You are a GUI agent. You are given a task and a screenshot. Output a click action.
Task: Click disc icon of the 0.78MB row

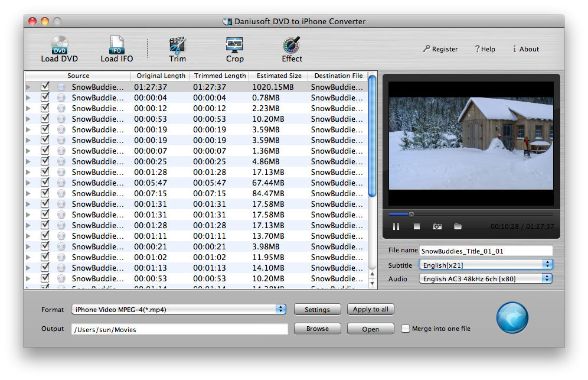61,98
